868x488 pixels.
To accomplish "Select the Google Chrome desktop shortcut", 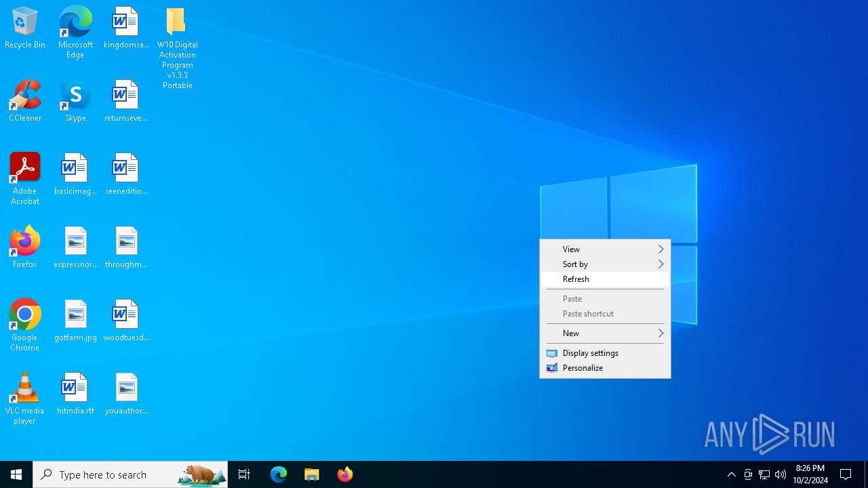I will pyautogui.click(x=25, y=325).
